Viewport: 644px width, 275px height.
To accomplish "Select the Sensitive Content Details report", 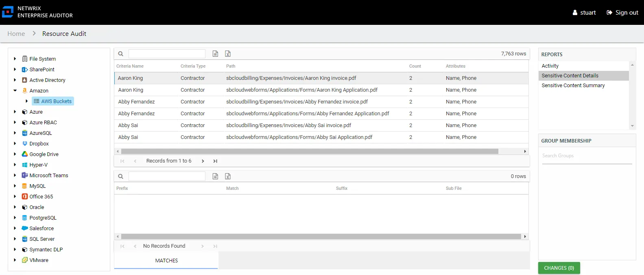I will point(584,75).
